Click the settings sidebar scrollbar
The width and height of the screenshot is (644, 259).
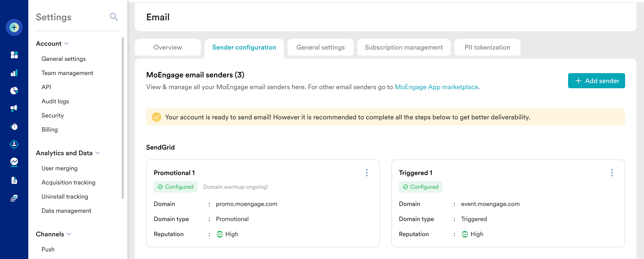click(123, 118)
